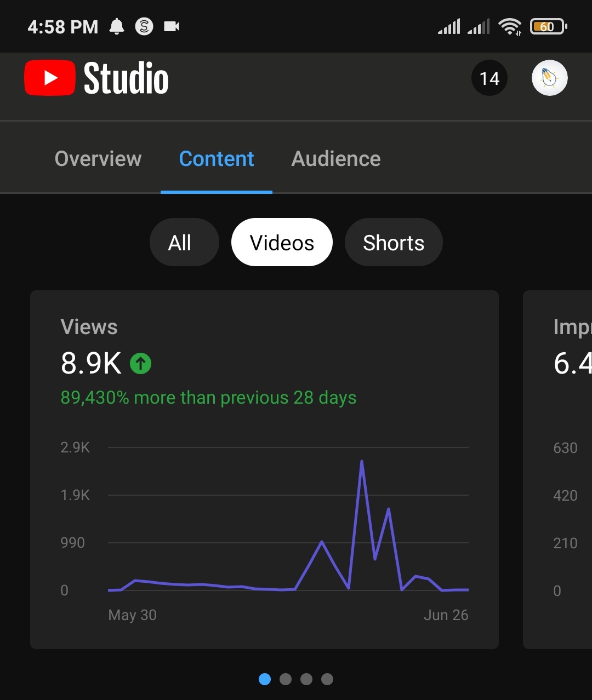592x700 pixels.
Task: Tap the battery indicator showing 60
Action: [x=548, y=26]
